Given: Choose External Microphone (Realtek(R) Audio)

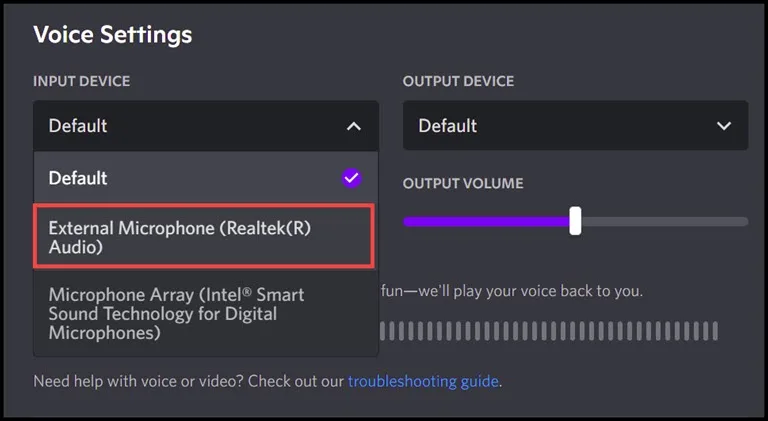Looking at the screenshot, I should [x=204, y=237].
